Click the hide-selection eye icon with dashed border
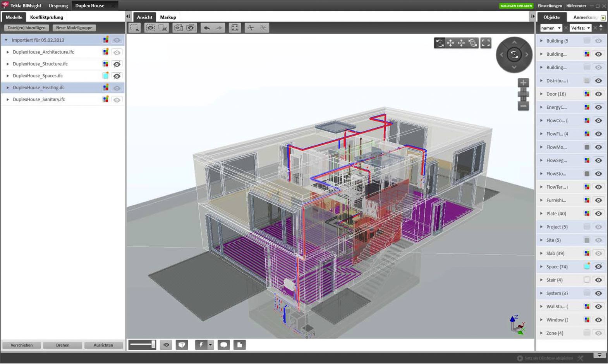Viewport: 608px width, 364px height. coord(150,28)
